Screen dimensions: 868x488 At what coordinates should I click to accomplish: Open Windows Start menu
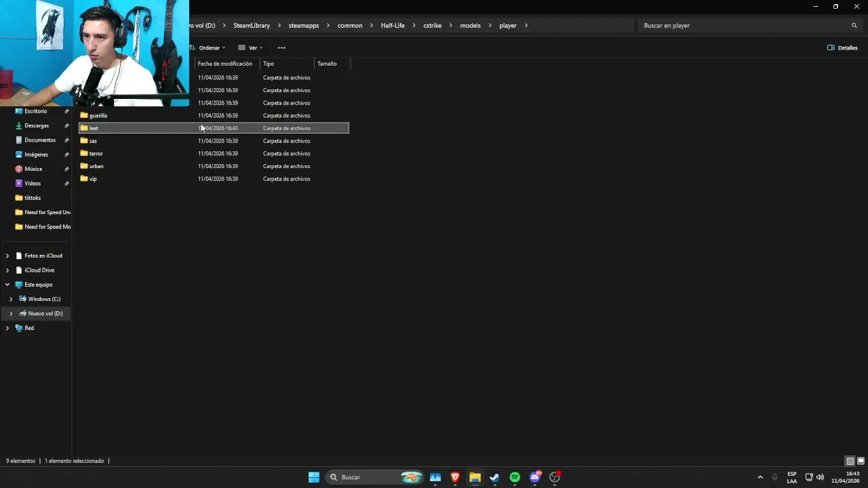tap(314, 477)
